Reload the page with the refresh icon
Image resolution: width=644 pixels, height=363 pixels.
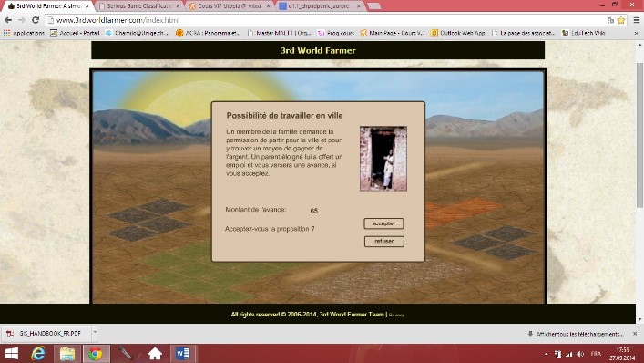36,20
